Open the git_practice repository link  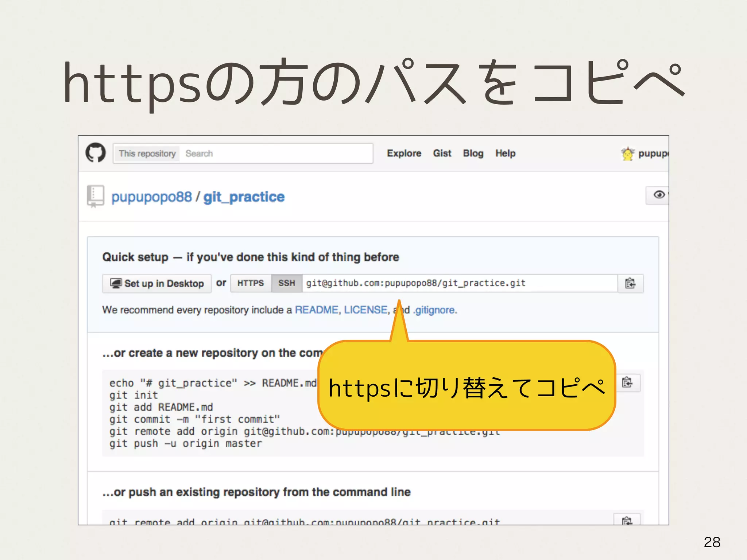[244, 197]
